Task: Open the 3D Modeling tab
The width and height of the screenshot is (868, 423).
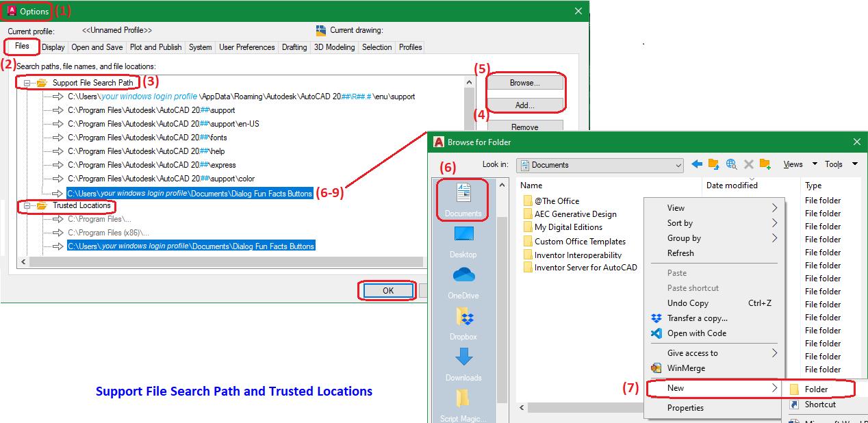Action: [x=334, y=47]
